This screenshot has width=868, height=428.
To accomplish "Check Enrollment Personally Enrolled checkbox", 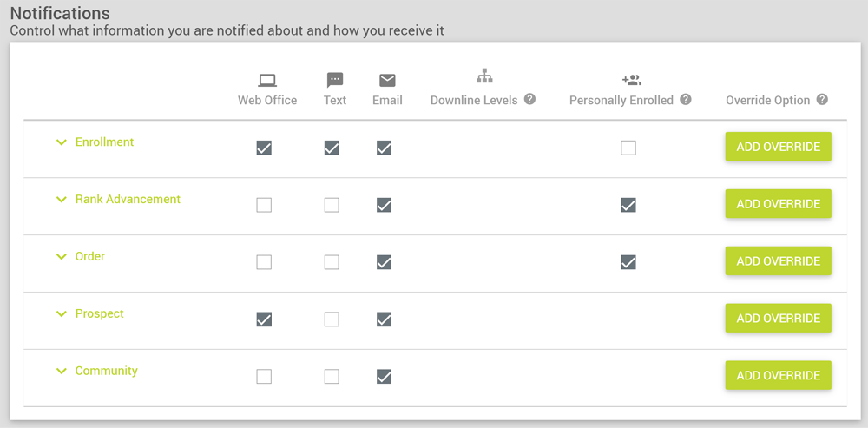I will pos(628,148).
